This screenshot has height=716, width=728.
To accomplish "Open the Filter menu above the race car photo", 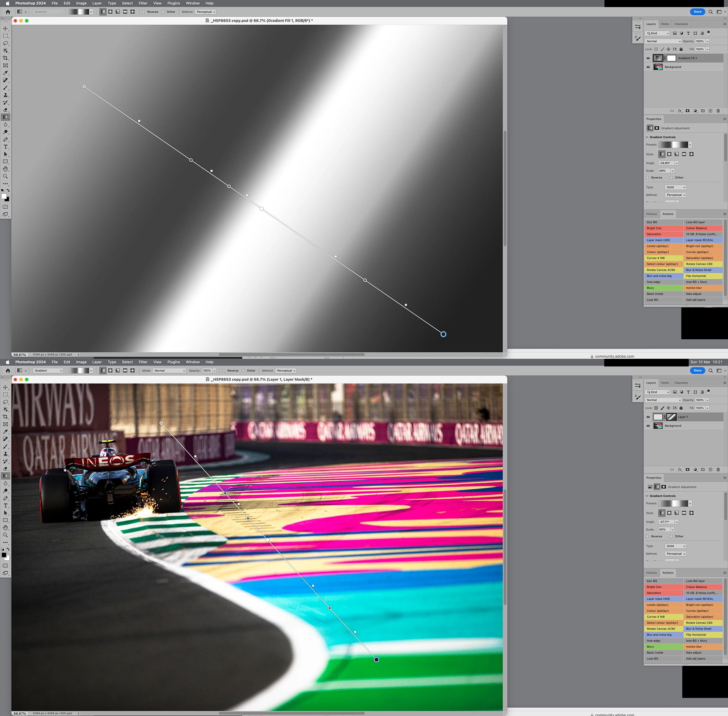I will click(143, 362).
